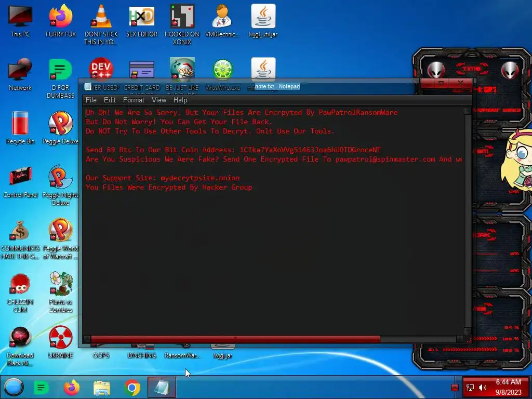This screenshot has height=399, width=532.
Task: Open the LimeWire VirusWire.exe icon
Action: click(222, 69)
